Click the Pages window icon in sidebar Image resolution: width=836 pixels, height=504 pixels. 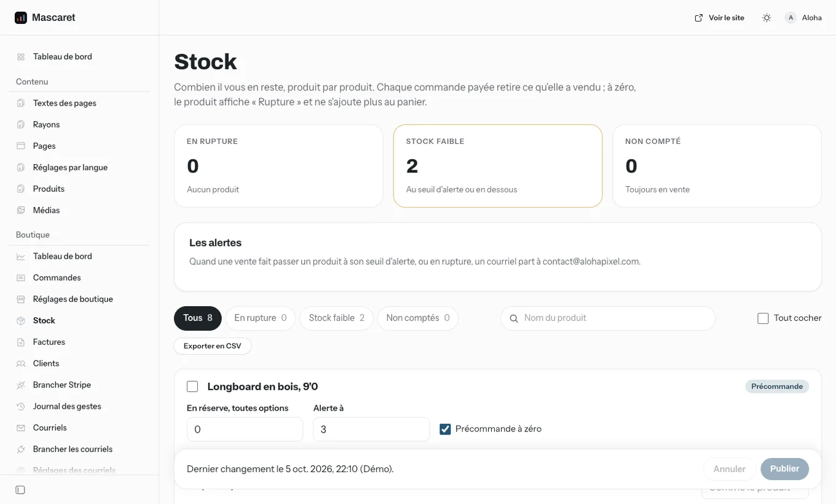[x=21, y=146]
